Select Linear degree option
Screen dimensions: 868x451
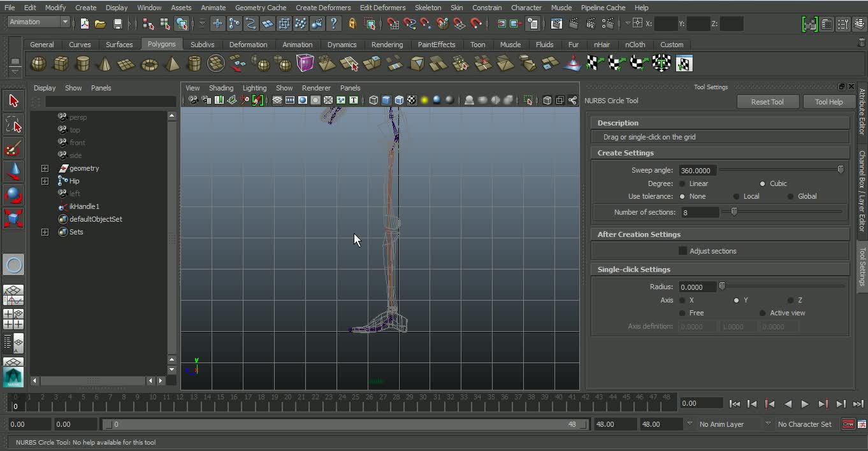[x=683, y=183]
